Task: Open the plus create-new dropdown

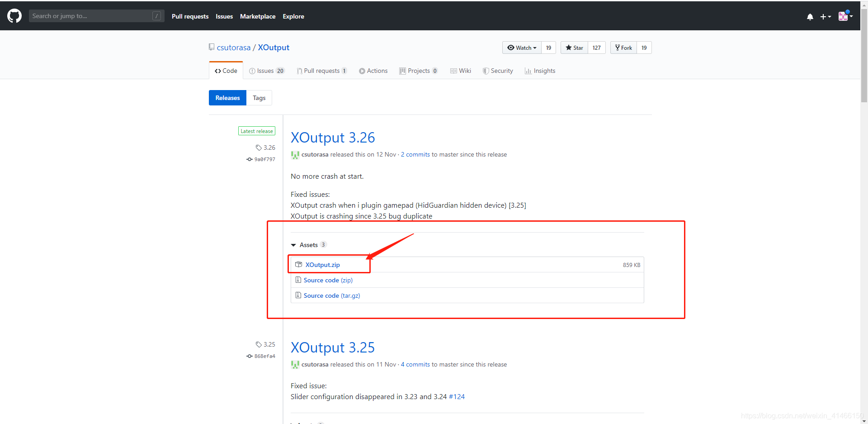Action: [826, 17]
